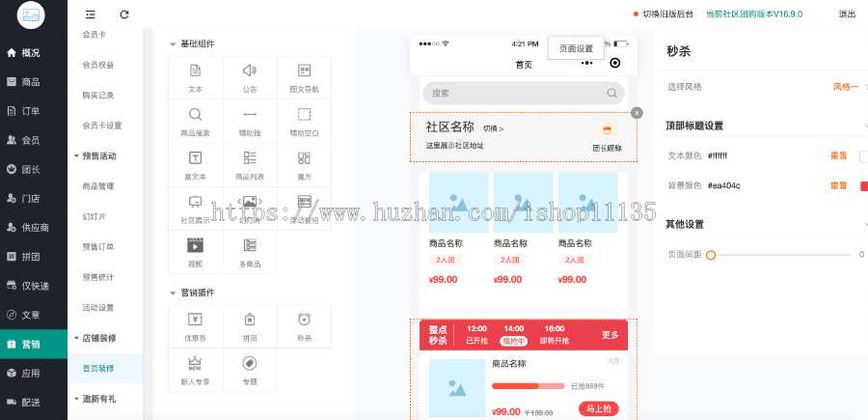Add the 商品搜索 search component
Screen dimensions: 868x420
click(x=196, y=122)
